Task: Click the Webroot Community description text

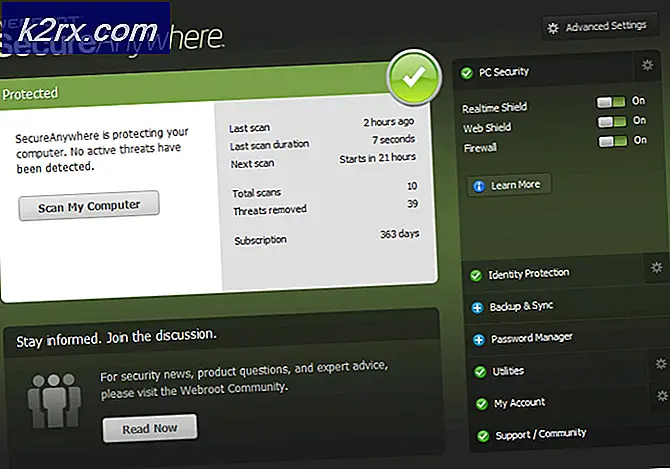Action: [244, 379]
